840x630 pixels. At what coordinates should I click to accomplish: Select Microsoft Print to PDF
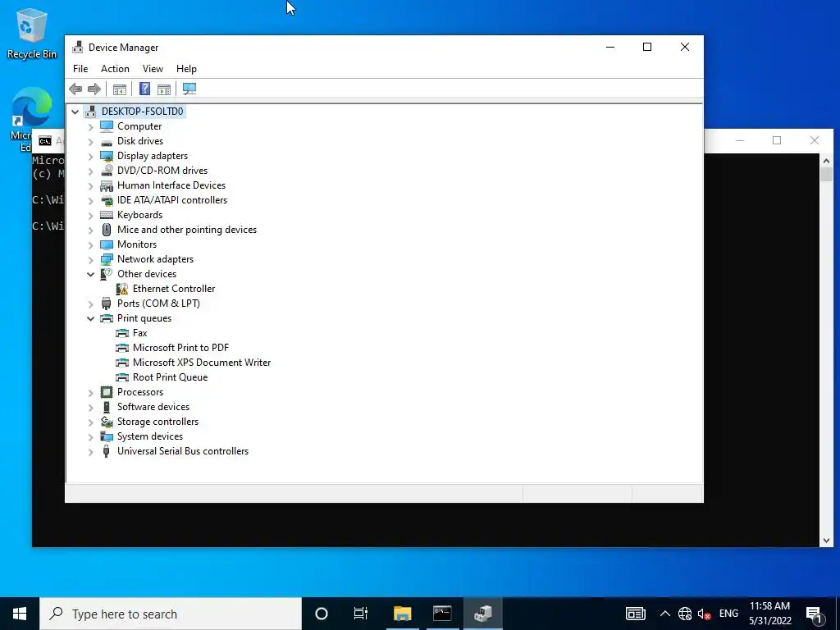click(180, 348)
